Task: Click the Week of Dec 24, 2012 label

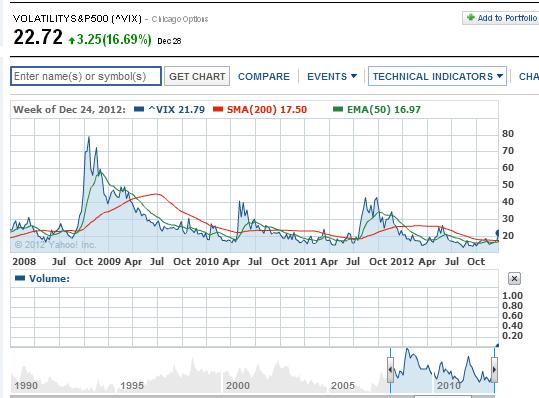Action: coord(69,110)
